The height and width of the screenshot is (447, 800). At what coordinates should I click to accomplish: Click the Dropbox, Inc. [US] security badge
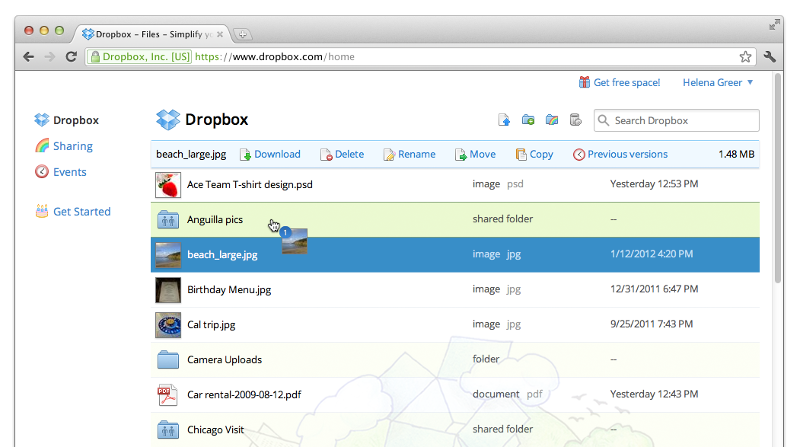point(140,57)
